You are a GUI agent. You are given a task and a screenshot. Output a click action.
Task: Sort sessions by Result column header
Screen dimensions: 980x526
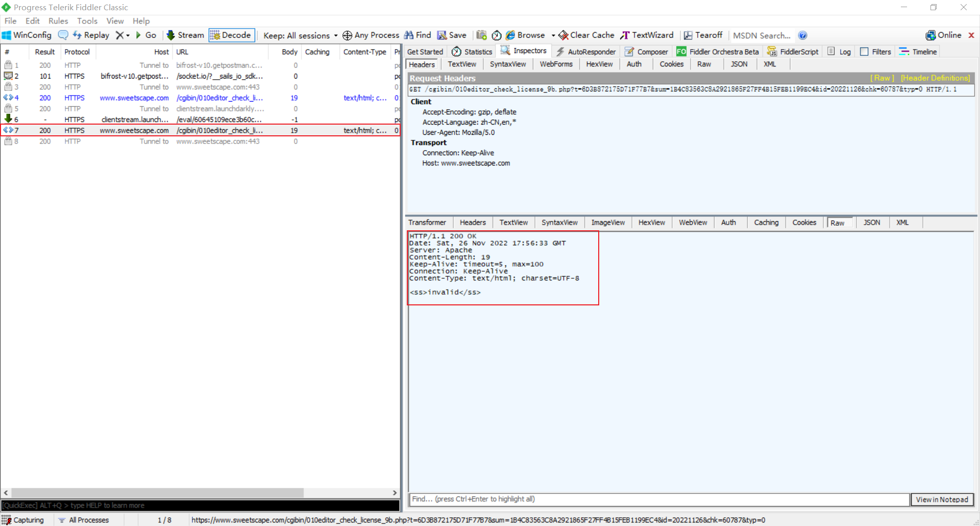click(x=45, y=52)
